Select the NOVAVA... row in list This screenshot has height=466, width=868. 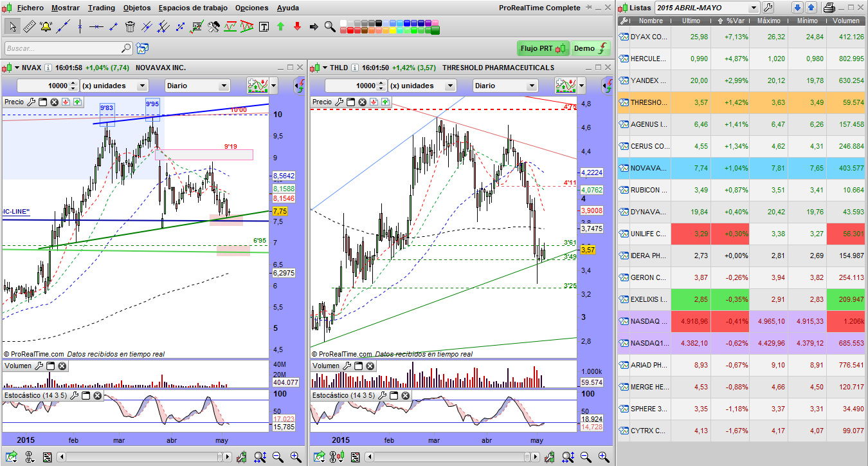pos(743,167)
